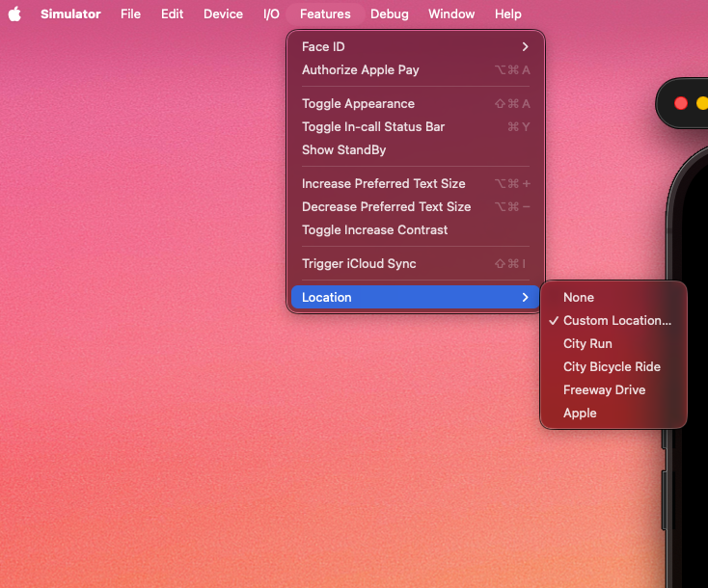The width and height of the screenshot is (708, 588).
Task: Choose the City Bicycle Ride location
Action: (613, 367)
